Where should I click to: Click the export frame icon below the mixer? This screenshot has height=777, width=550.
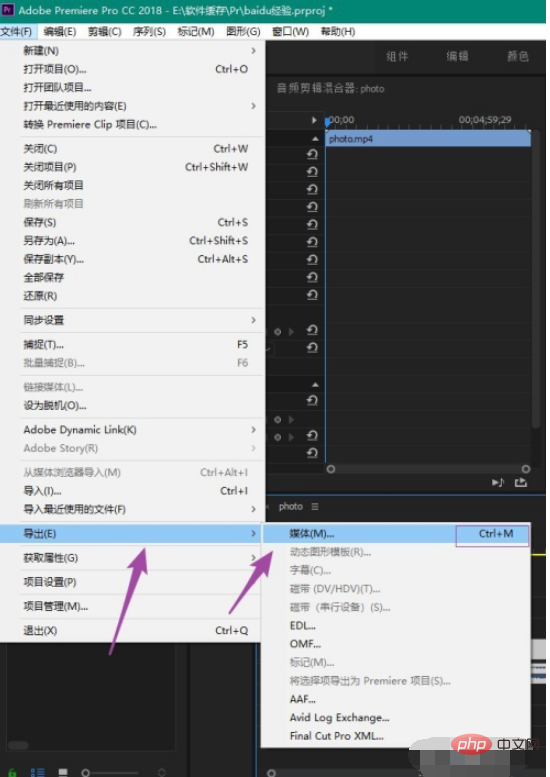click(x=520, y=482)
